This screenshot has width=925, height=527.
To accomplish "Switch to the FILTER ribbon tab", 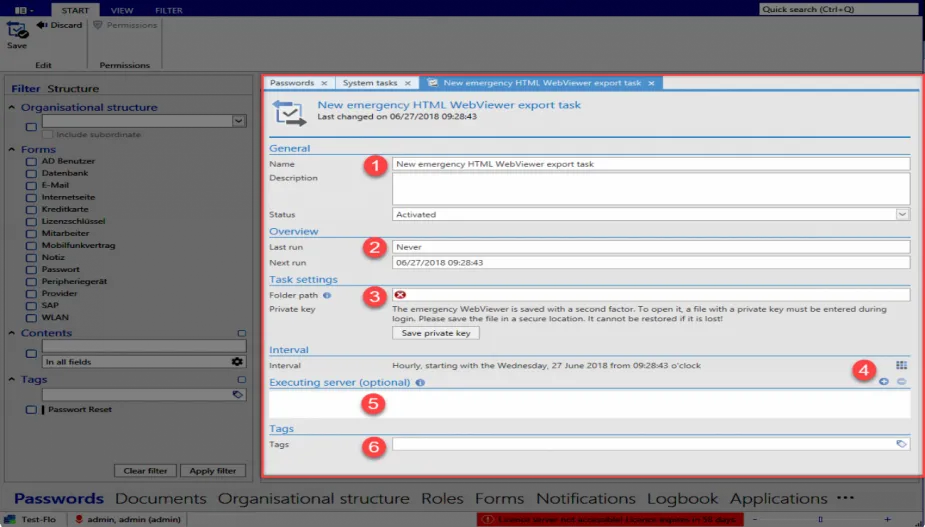I will pyautogui.click(x=169, y=10).
